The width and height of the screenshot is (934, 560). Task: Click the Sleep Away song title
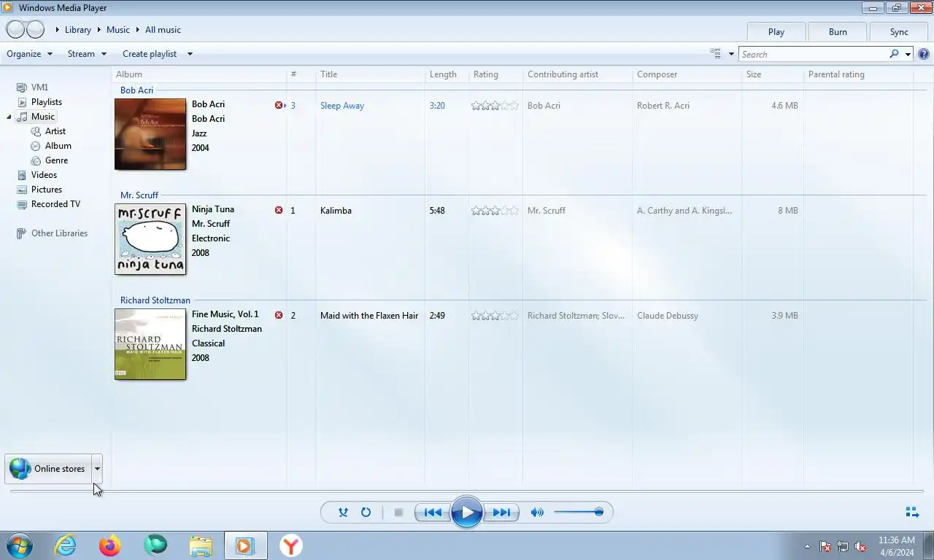pyautogui.click(x=342, y=106)
